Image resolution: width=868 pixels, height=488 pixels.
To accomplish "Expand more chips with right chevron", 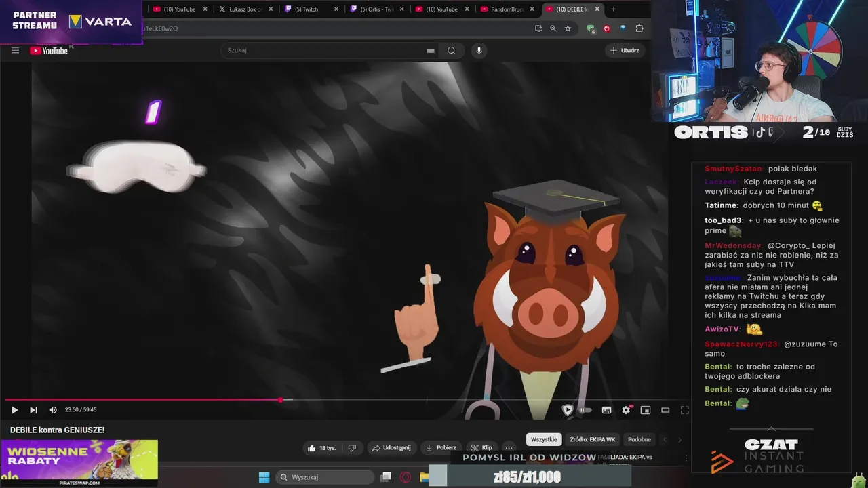I will point(679,439).
